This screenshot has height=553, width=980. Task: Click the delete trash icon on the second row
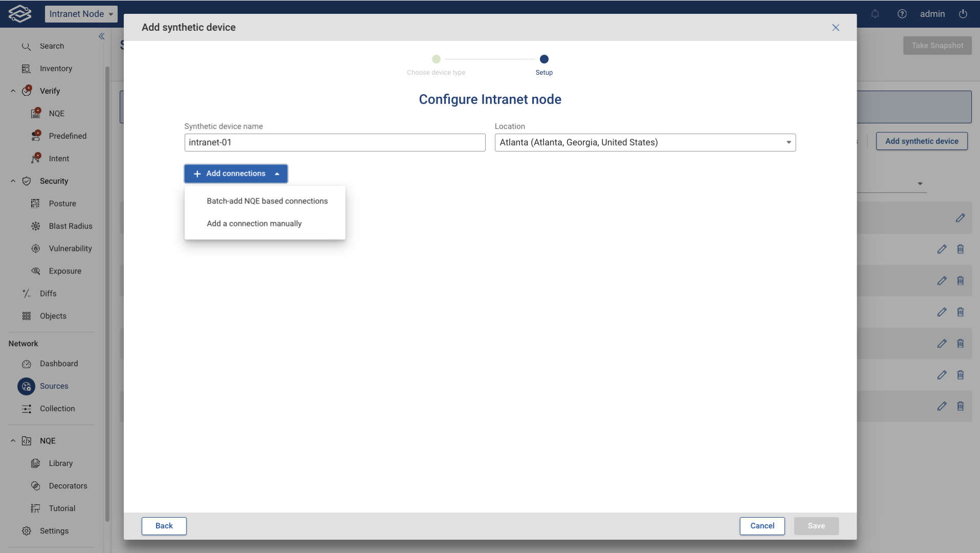(x=961, y=249)
